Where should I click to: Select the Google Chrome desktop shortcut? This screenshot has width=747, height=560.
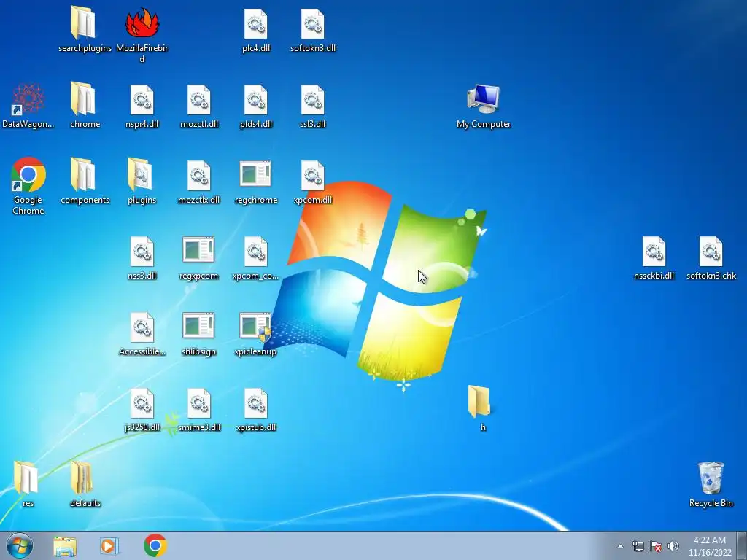(x=28, y=174)
